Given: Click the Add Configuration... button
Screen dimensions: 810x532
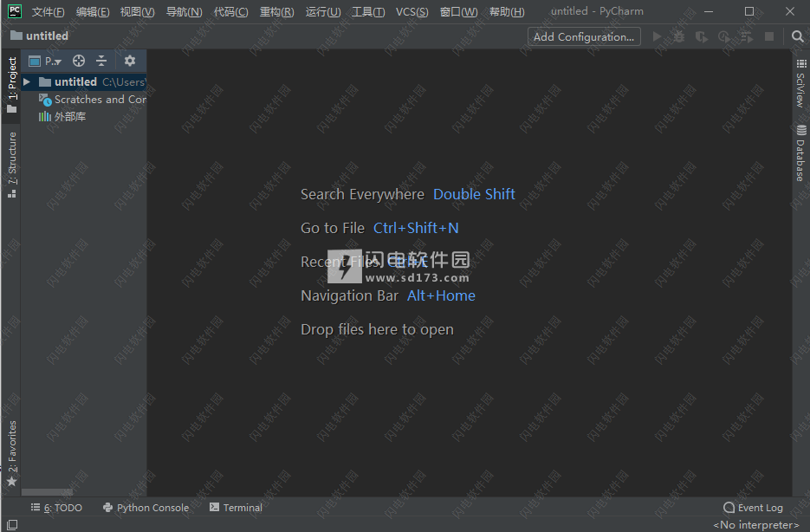Looking at the screenshot, I should coord(584,36).
